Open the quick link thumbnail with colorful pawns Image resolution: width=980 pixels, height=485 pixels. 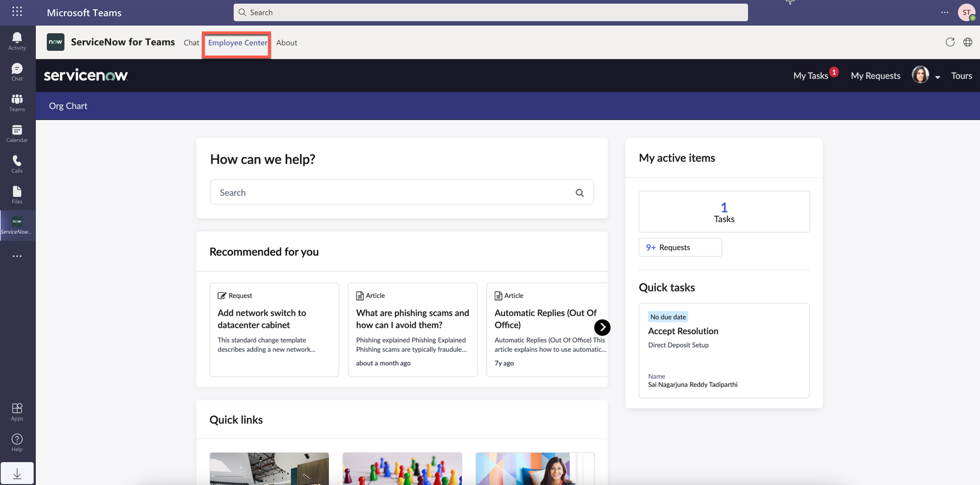[x=402, y=469]
